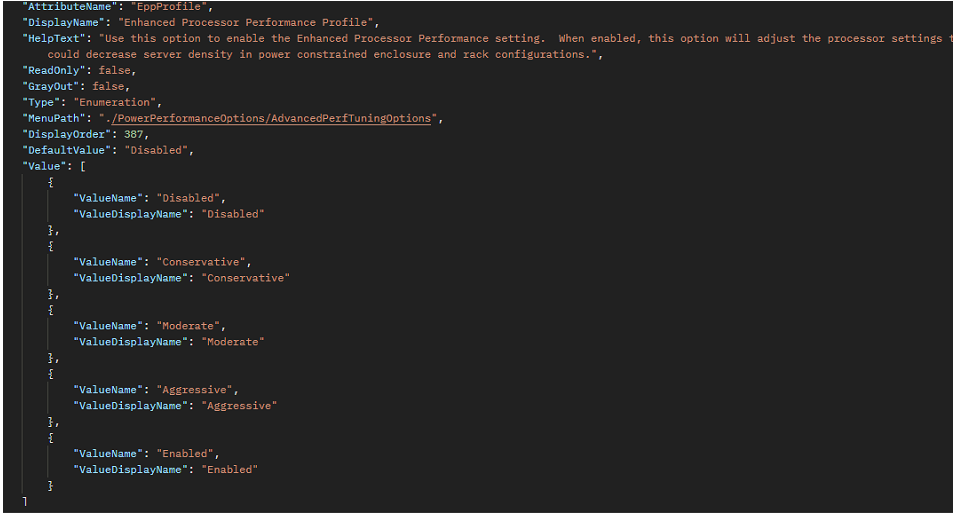Viewport: 953px width, 513px height.
Task: Click the ValueName "Enabled" string
Action: (186, 454)
